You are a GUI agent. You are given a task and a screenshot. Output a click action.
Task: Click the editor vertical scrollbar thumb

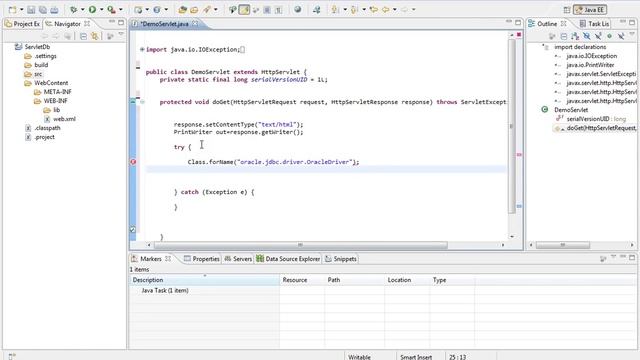click(x=512, y=126)
